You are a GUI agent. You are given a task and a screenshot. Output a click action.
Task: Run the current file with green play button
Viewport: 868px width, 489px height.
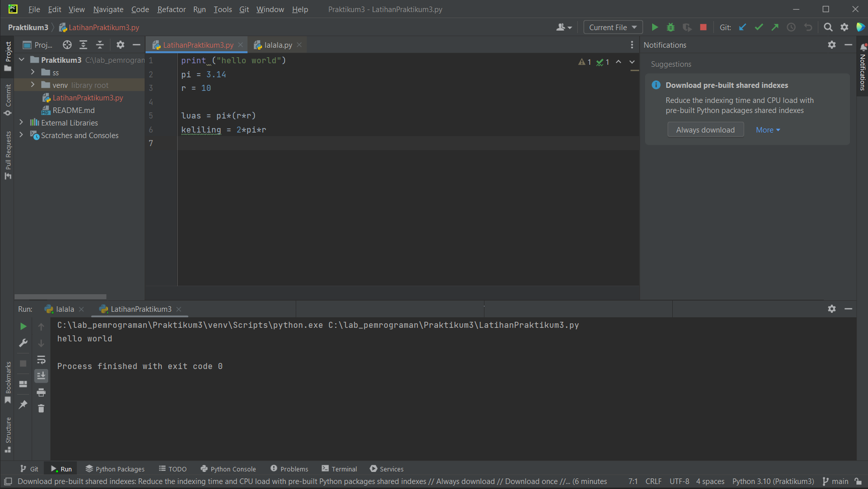655,27
